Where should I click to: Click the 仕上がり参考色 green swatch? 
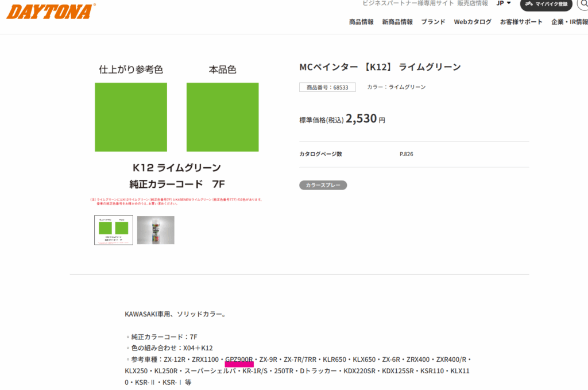(131, 117)
